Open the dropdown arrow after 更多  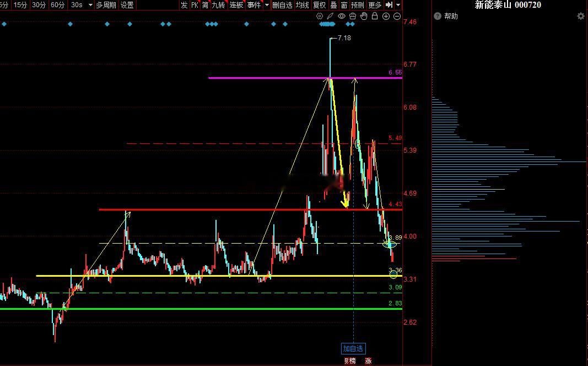(398, 5)
